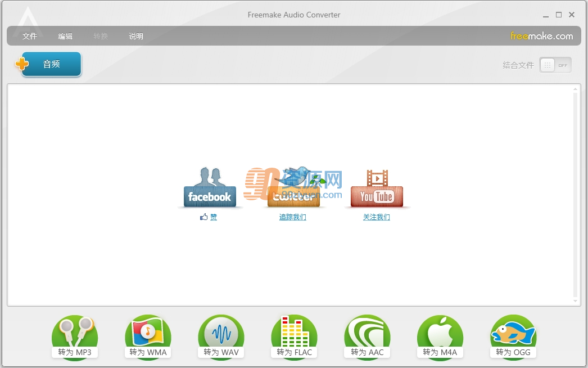Click the scrollbar up arrow
Viewport: 588px width, 368px height.
point(575,89)
